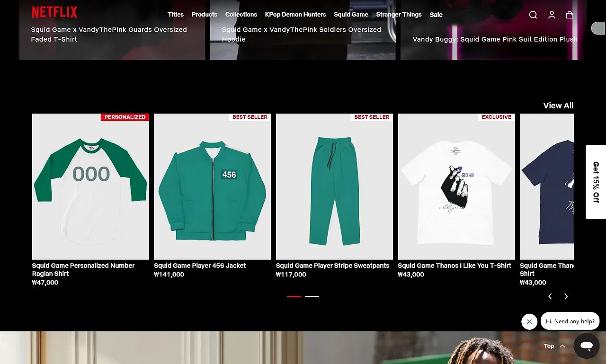
Task: Open the 'Hi. Need any help?' chat prompt
Action: pyautogui.click(x=570, y=321)
